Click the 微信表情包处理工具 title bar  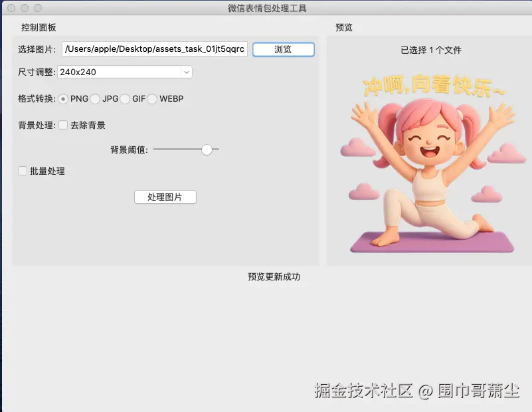point(266,8)
